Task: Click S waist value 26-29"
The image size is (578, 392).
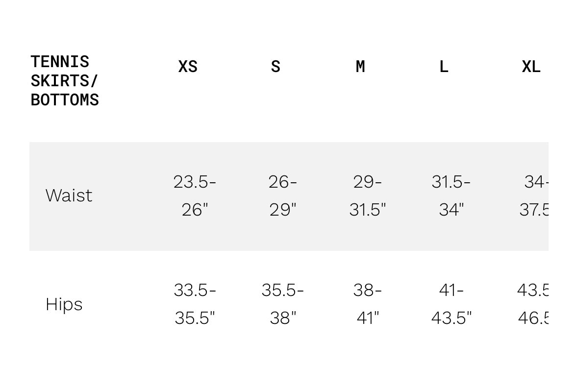Action: (283, 196)
